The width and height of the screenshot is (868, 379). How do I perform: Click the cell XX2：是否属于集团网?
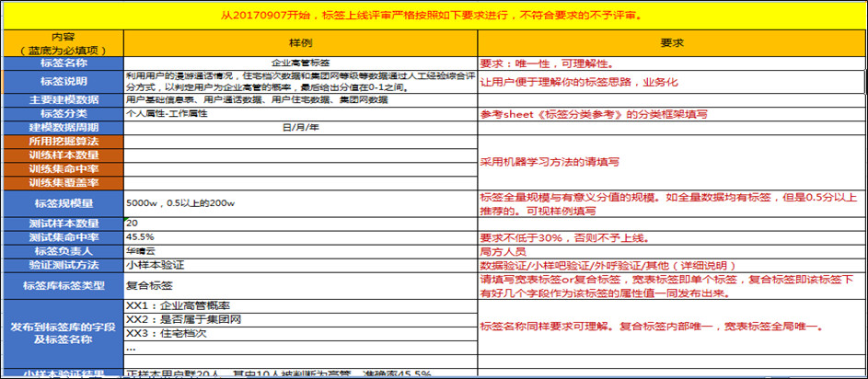pyautogui.click(x=301, y=320)
